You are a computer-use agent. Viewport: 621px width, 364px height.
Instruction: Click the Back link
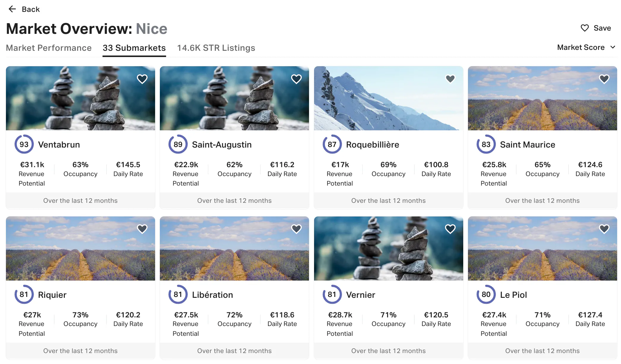(31, 9)
